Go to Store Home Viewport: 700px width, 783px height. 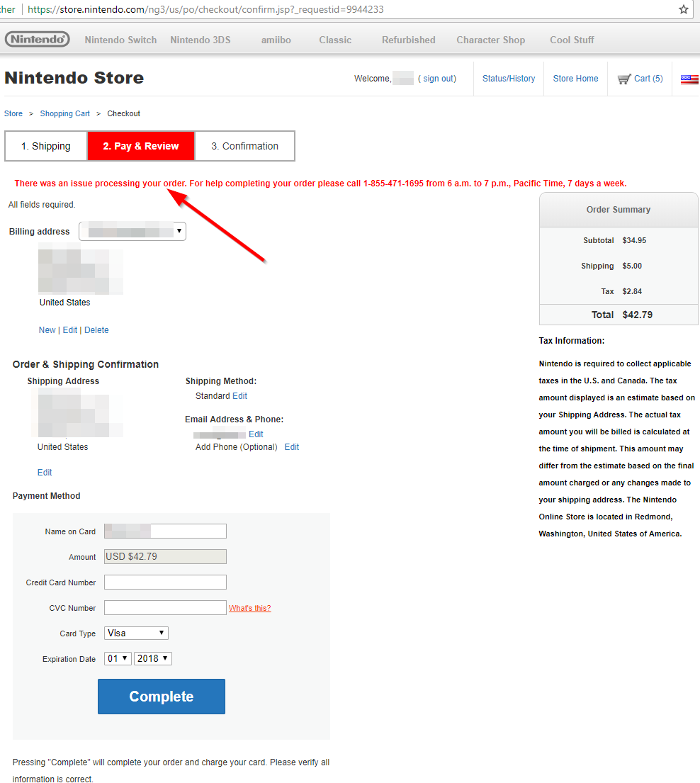point(576,79)
